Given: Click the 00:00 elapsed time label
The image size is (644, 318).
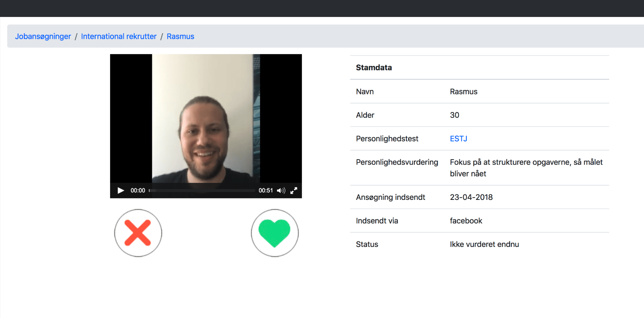Looking at the screenshot, I should tap(138, 190).
